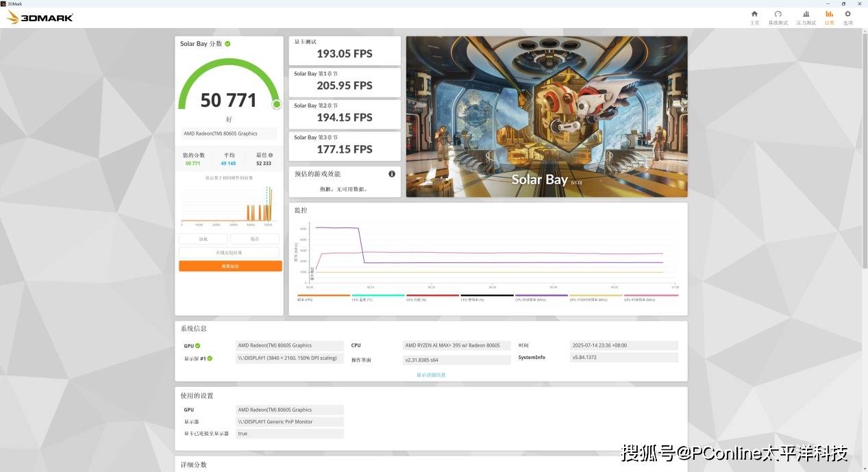Click the Solar Bay 第1章节 205.95 FPS card
Screen dimensions: 868x472
pyautogui.click(x=345, y=82)
